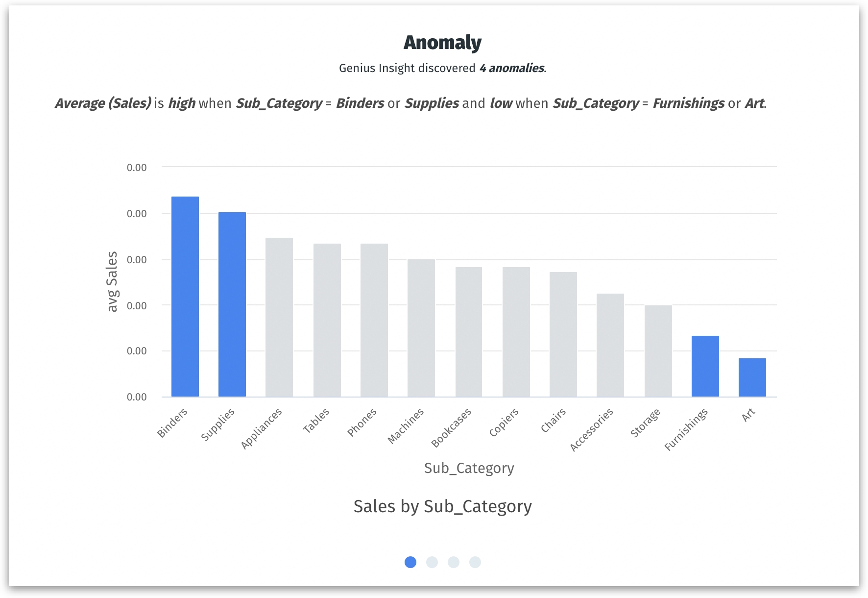
Task: Click the gray Appliances bar
Action: 279,317
